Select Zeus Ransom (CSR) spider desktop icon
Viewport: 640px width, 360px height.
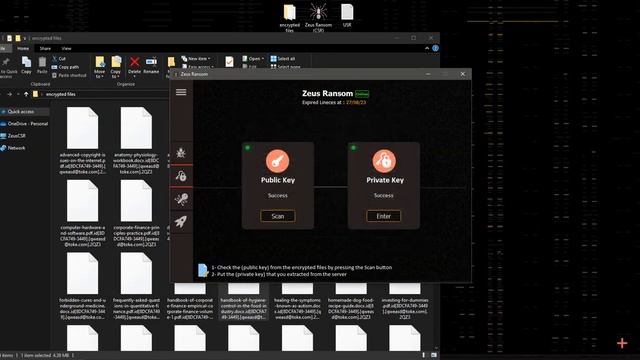[x=318, y=18]
